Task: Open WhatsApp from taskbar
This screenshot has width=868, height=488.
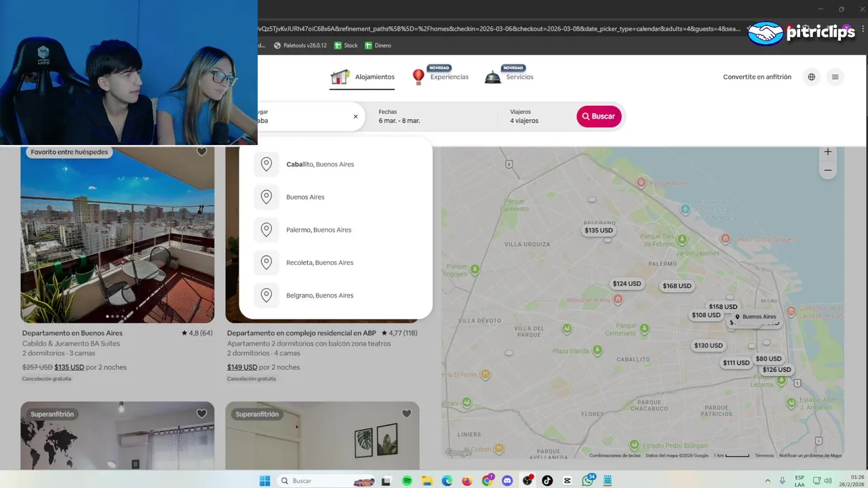Action: pos(588,481)
